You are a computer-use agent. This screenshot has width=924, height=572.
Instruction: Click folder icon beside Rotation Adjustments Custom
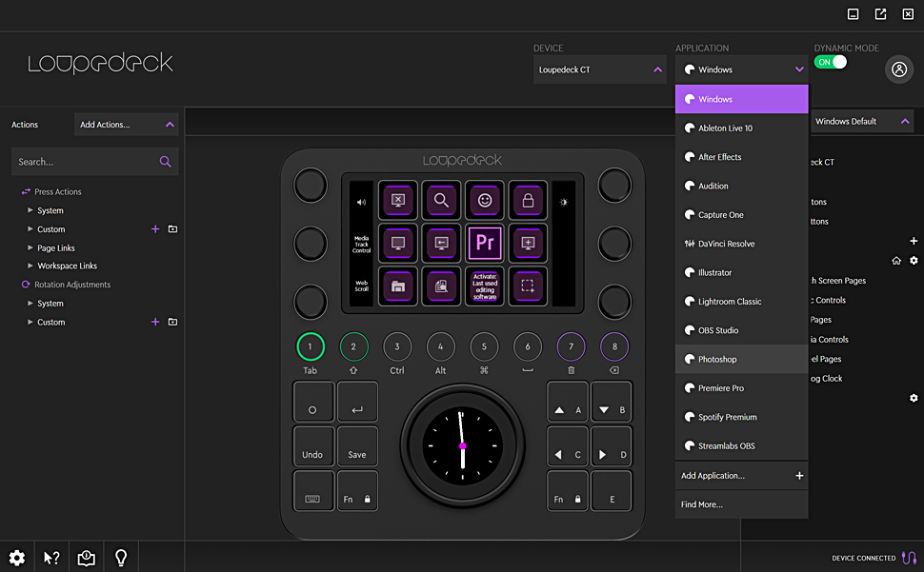click(172, 322)
